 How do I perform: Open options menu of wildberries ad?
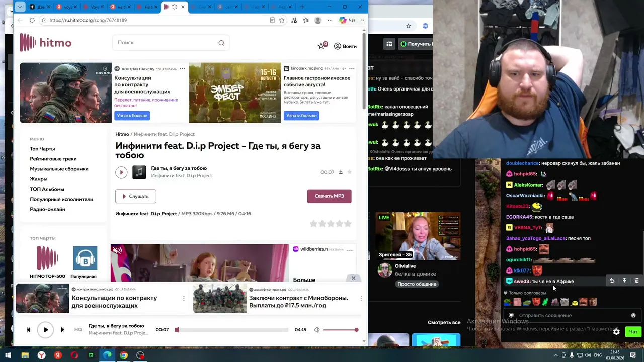(x=350, y=250)
